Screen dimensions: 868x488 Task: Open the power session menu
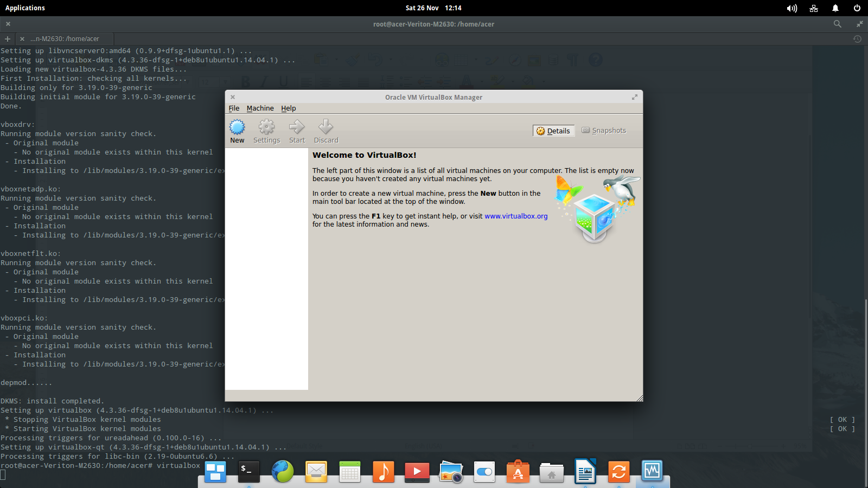point(857,8)
